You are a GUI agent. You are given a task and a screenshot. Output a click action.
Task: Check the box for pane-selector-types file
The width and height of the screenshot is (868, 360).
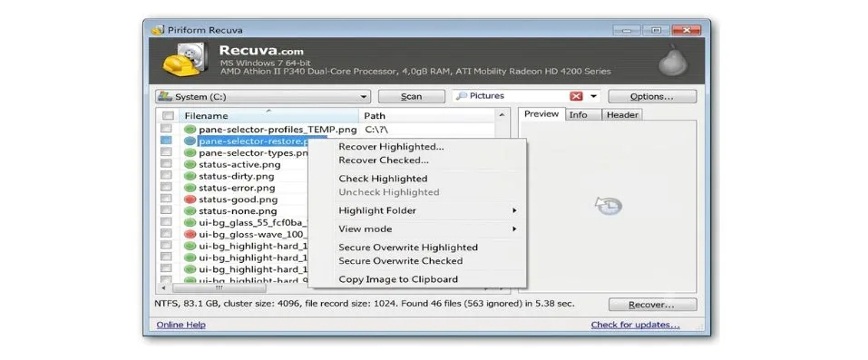tap(166, 152)
